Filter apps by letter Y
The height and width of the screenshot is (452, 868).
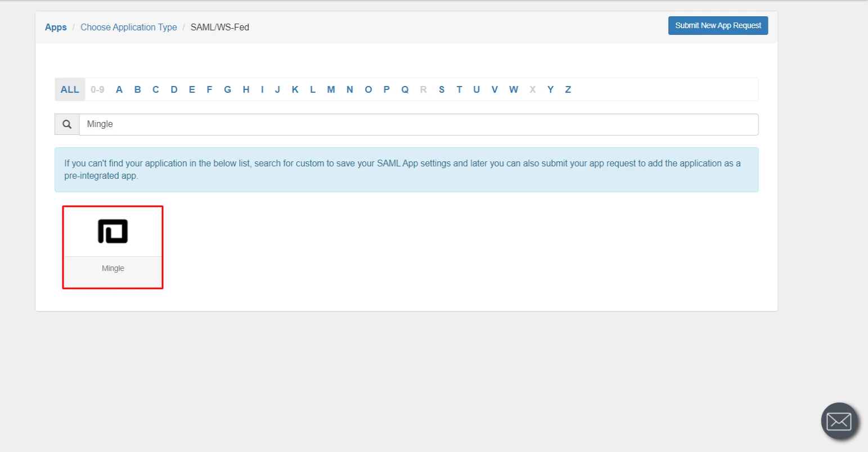point(551,89)
